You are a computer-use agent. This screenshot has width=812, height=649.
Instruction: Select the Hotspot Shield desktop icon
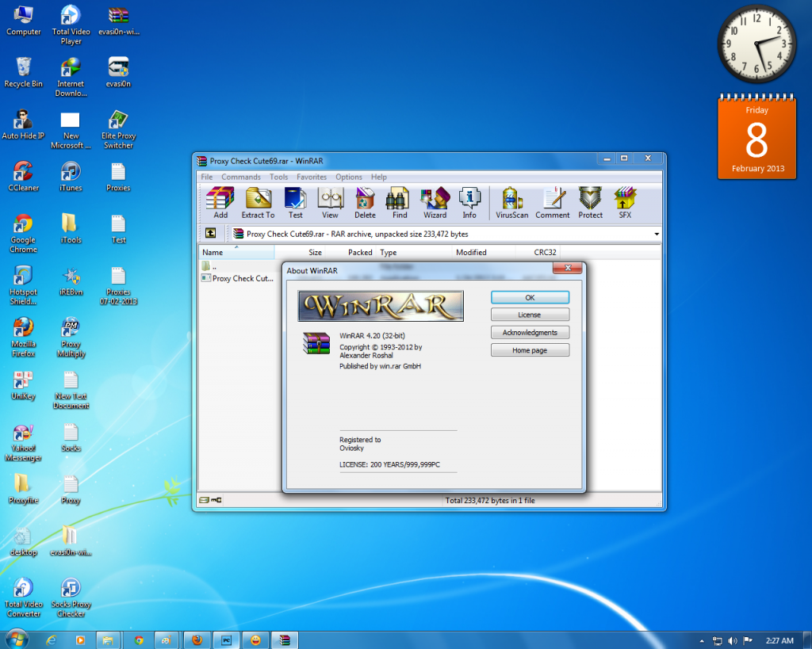tap(23, 286)
